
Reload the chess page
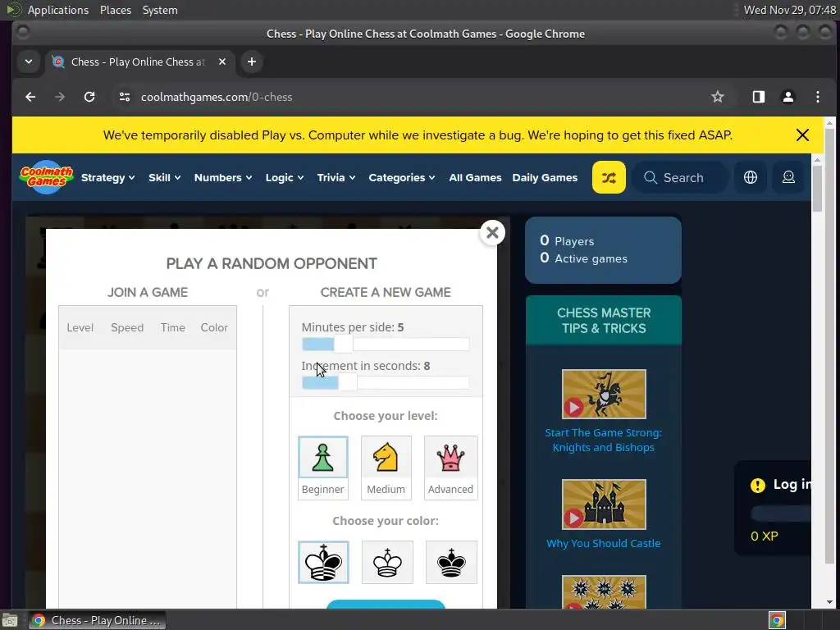[x=89, y=97]
